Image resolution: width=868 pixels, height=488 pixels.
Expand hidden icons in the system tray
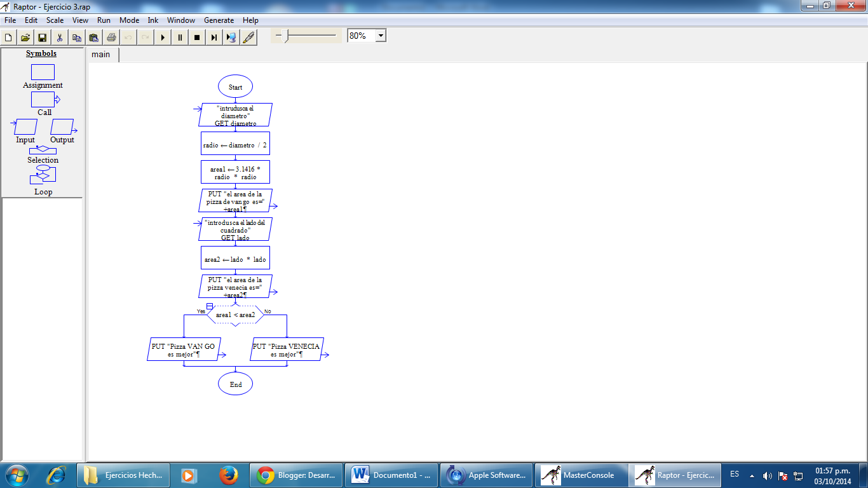click(x=751, y=475)
